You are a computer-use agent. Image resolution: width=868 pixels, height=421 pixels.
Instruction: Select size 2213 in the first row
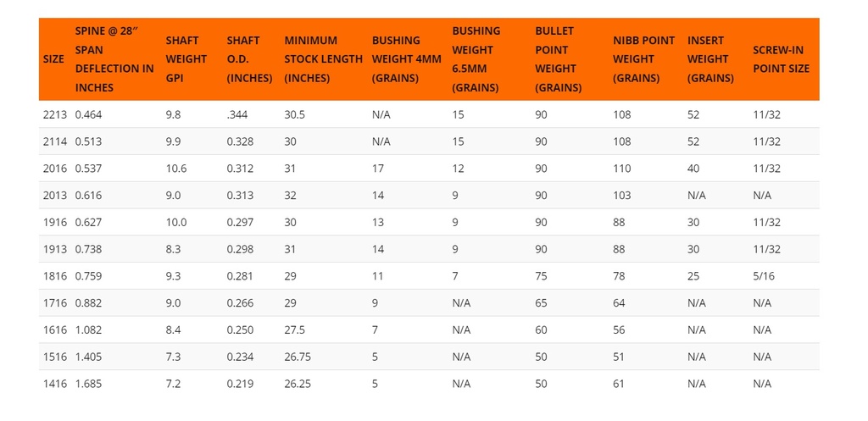pyautogui.click(x=55, y=115)
